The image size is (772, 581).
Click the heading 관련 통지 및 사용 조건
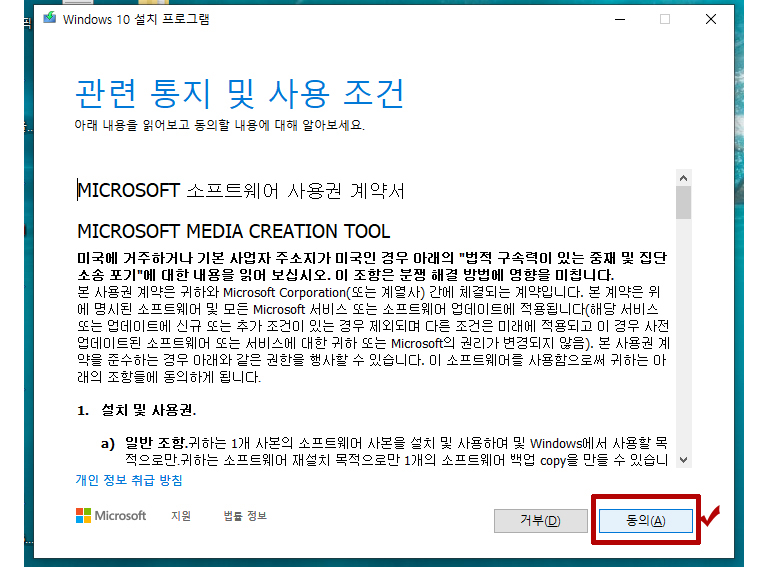pos(240,94)
